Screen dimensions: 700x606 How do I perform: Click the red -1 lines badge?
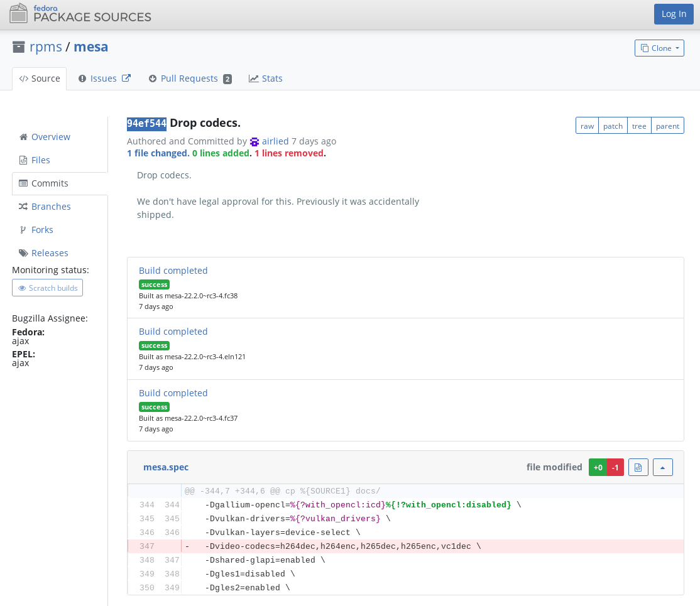615,467
